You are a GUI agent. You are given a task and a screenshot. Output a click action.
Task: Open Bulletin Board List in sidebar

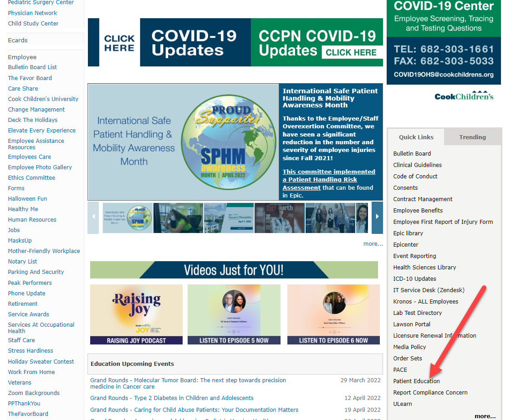pos(32,67)
